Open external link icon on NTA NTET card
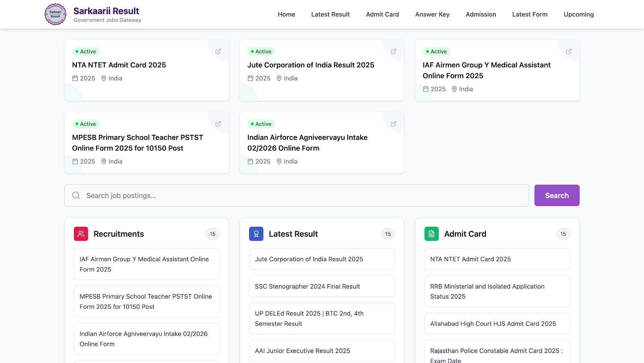Image resolution: width=644 pixels, height=363 pixels. pyautogui.click(x=218, y=52)
